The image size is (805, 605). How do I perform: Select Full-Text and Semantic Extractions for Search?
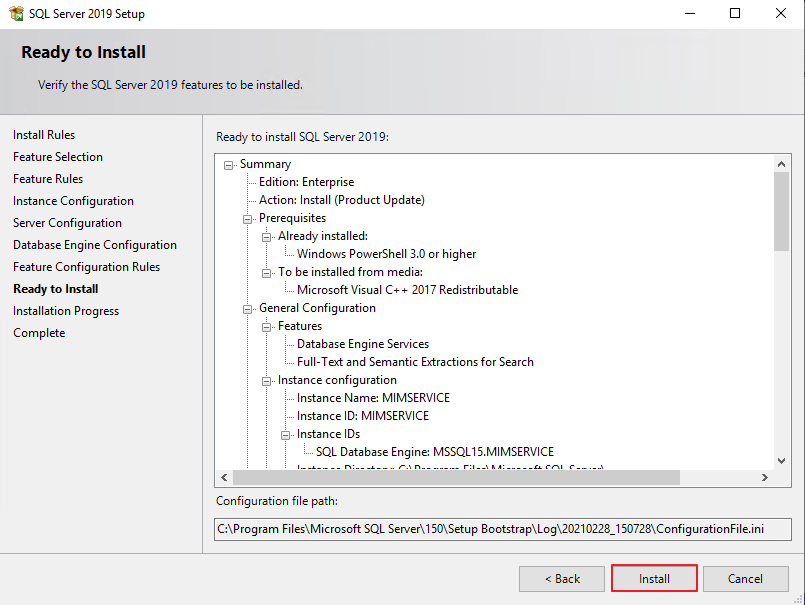point(415,362)
